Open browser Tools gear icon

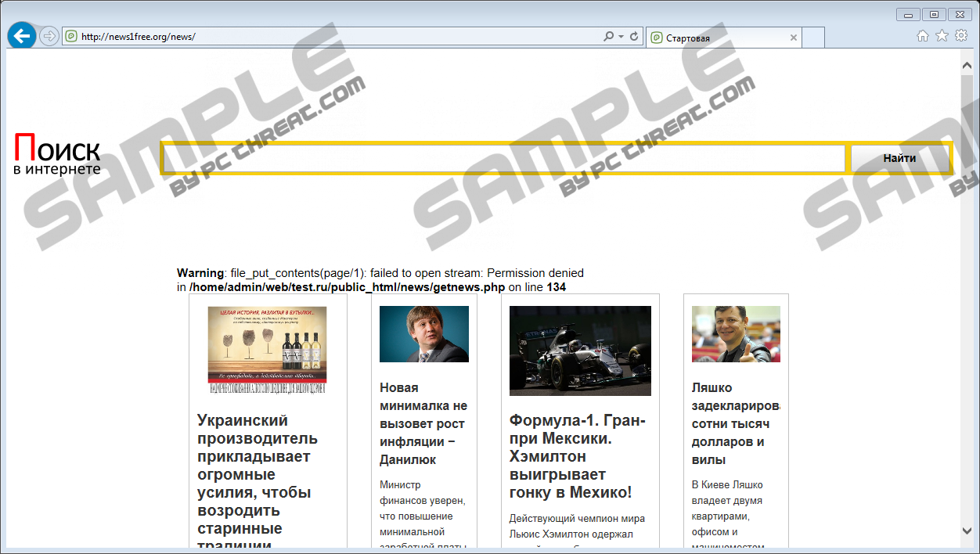(961, 36)
